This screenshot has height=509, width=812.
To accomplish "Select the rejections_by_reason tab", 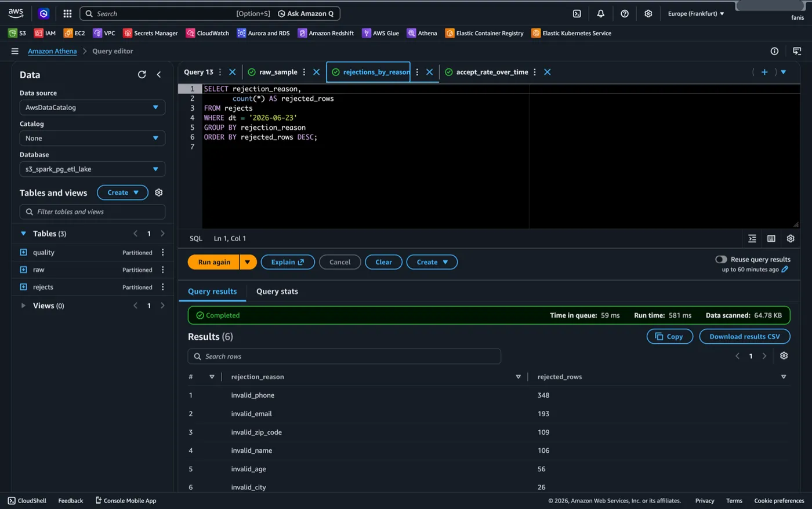I will tap(372, 72).
